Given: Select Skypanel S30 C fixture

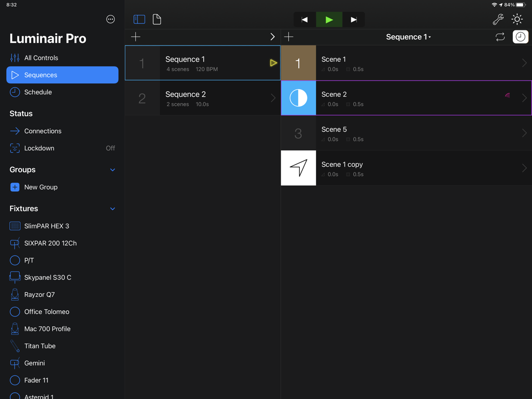Looking at the screenshot, I should 63,278.
